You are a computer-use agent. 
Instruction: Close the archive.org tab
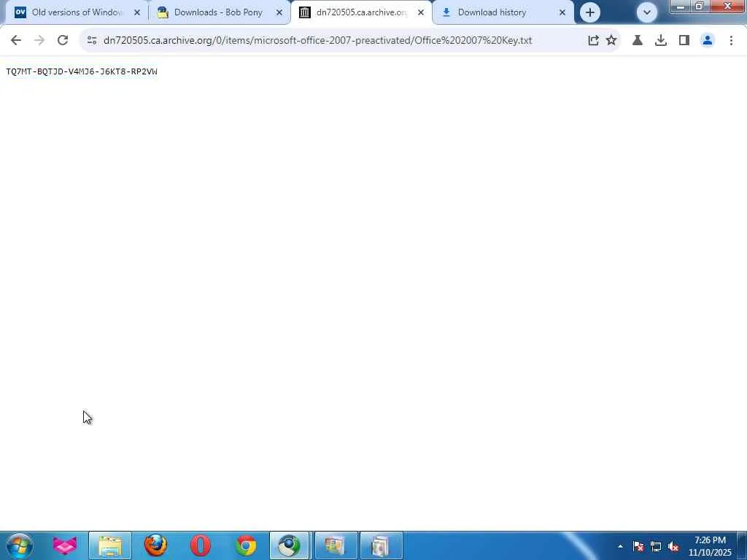point(421,12)
